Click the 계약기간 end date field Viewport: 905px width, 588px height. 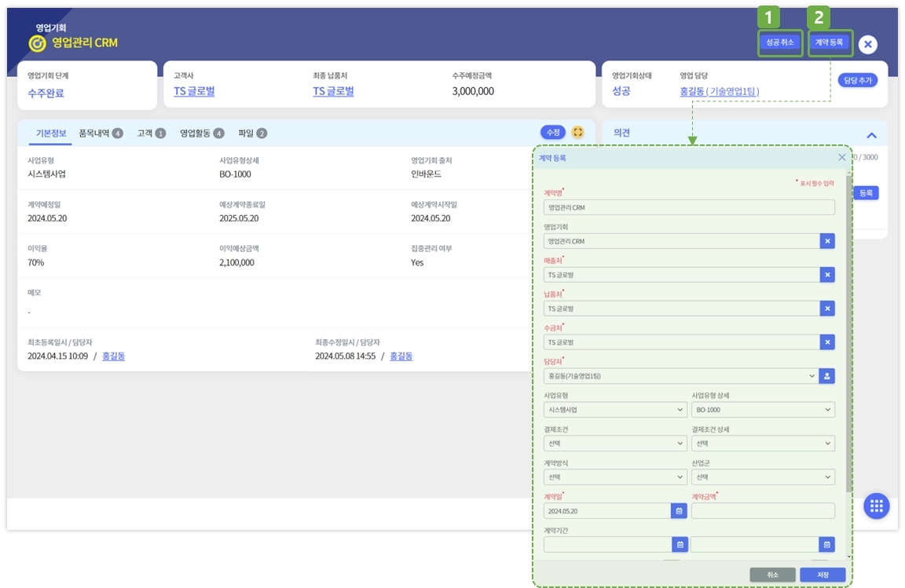754,544
